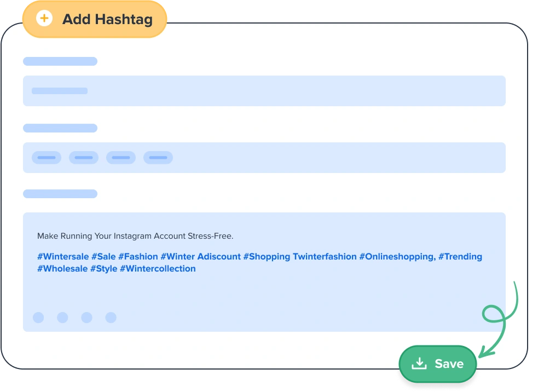
Task: Click the second round dot below caption
Action: click(62, 318)
